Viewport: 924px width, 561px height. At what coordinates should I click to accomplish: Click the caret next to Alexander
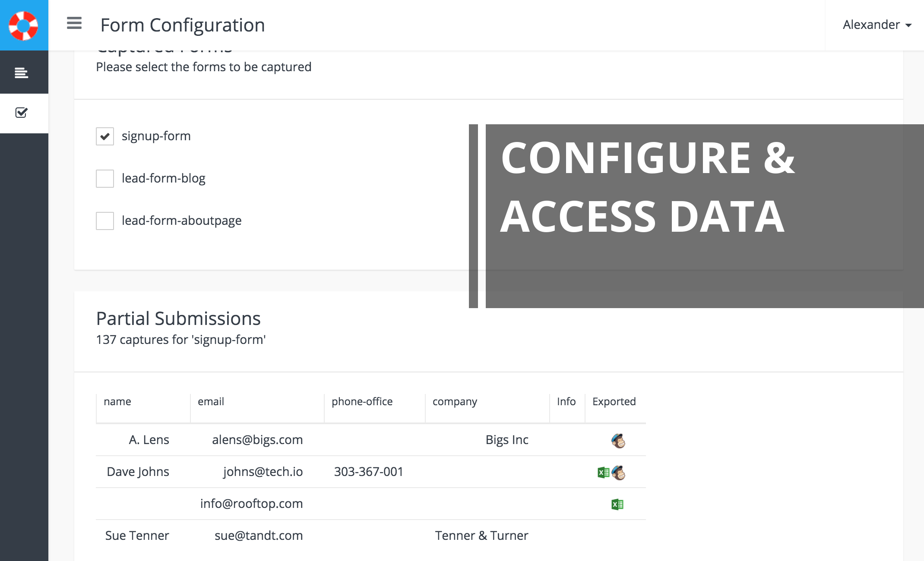908,25
